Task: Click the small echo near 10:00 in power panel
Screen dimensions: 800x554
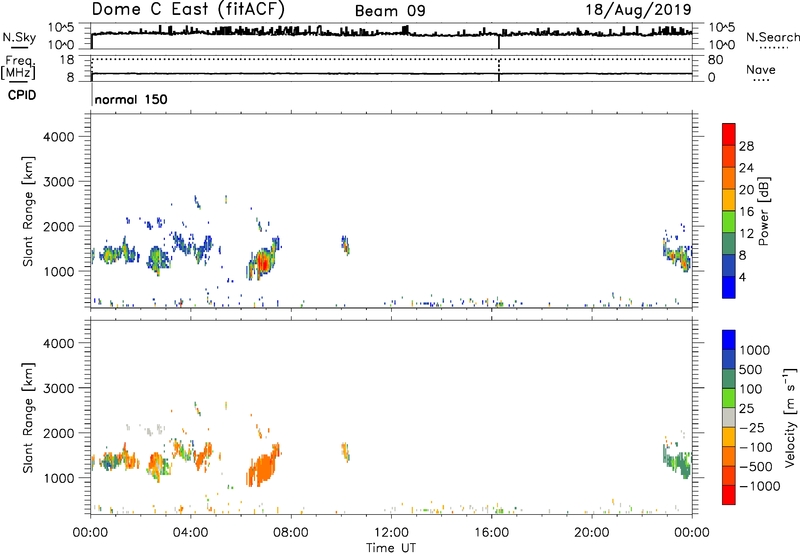Action: pyautogui.click(x=345, y=245)
